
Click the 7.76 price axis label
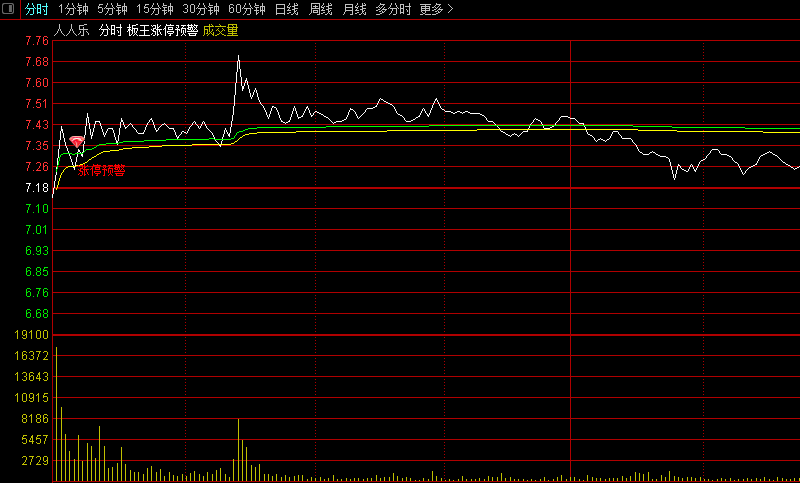[36, 41]
